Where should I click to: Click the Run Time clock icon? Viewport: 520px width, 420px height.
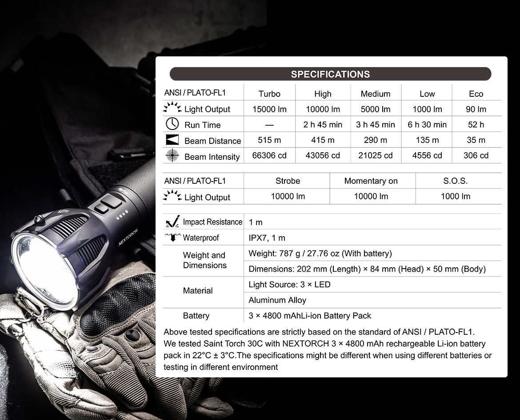point(172,124)
